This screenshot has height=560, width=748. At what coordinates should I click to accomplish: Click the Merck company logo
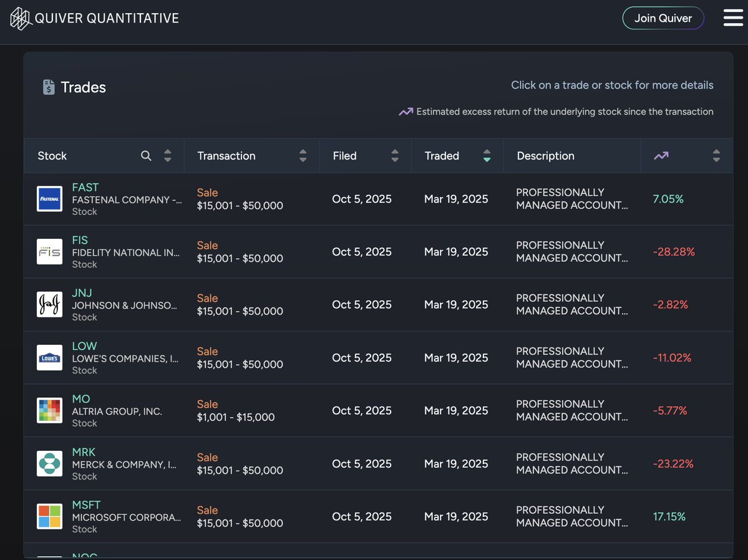[50, 463]
